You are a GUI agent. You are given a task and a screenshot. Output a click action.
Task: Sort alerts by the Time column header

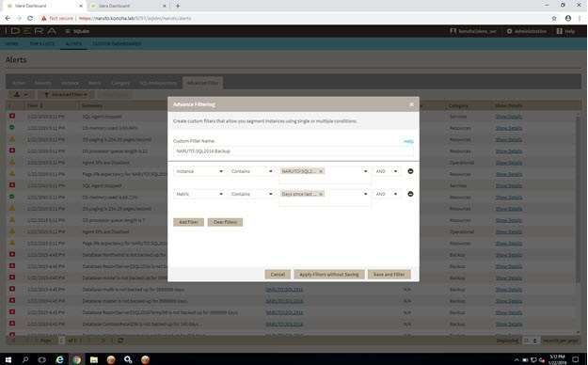point(35,105)
